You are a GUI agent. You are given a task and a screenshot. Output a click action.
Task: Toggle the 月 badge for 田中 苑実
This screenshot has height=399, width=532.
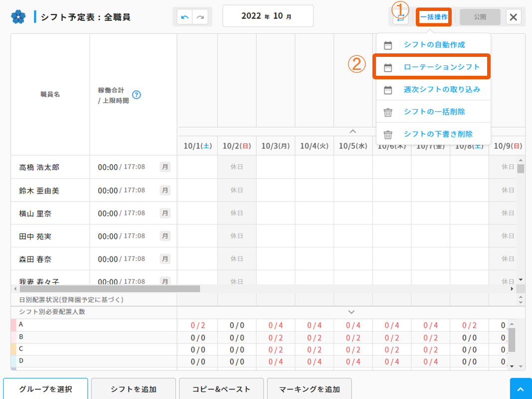(x=165, y=236)
